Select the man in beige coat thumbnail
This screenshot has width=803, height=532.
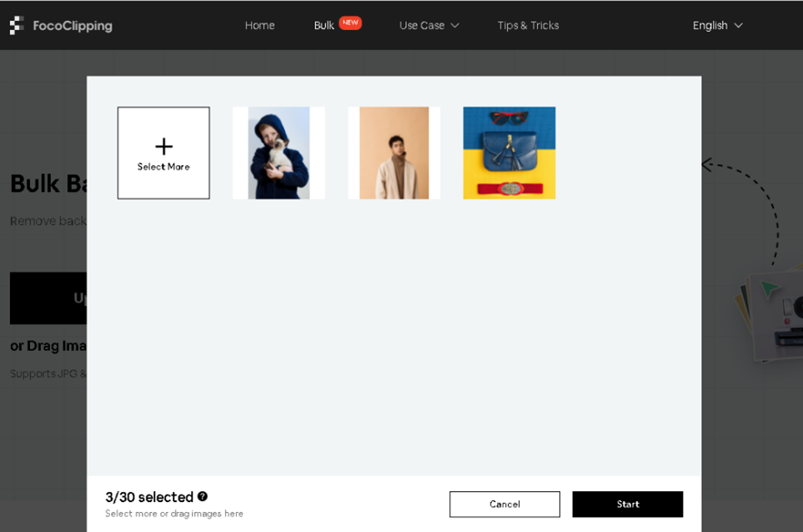(x=394, y=153)
